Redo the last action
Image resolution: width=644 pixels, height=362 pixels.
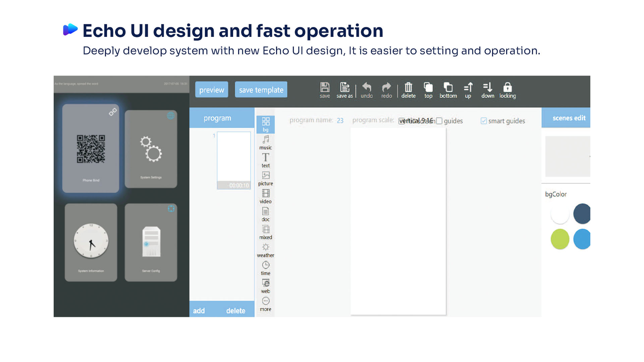coord(386,90)
